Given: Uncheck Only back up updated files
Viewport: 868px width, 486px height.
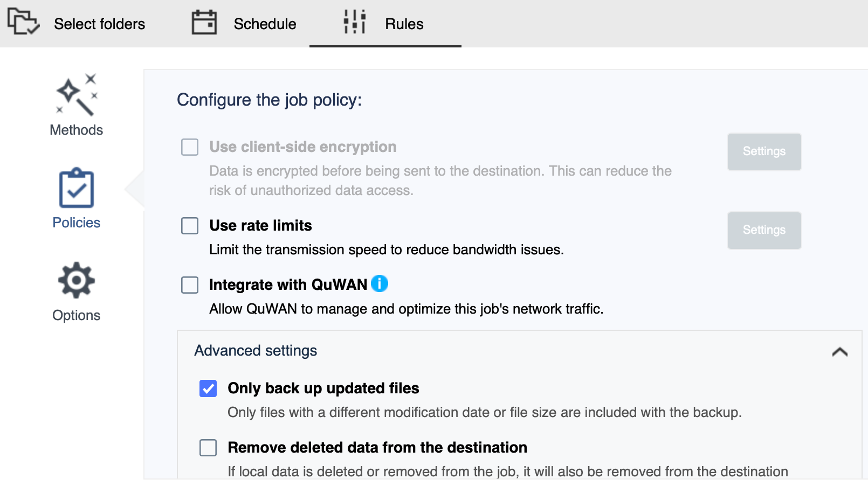Looking at the screenshot, I should pos(208,388).
